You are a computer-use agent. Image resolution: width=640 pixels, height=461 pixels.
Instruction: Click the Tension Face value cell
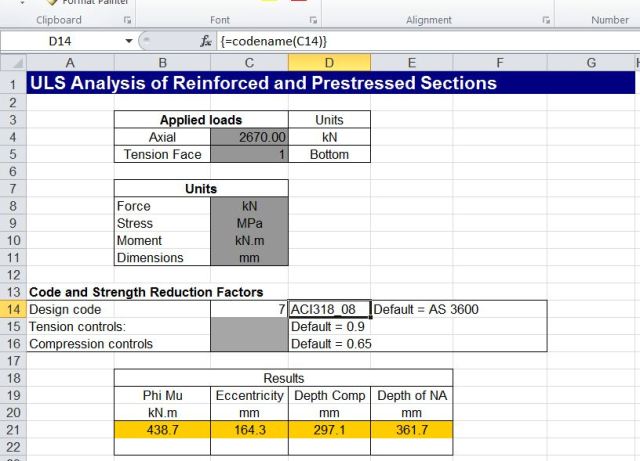[x=249, y=154]
